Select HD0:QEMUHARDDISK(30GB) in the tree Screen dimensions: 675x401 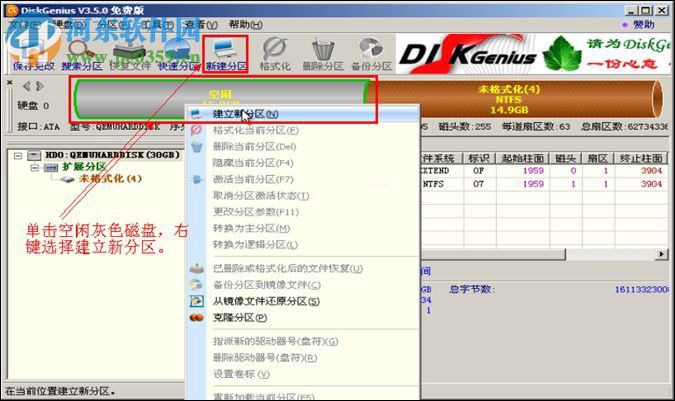tap(112, 155)
